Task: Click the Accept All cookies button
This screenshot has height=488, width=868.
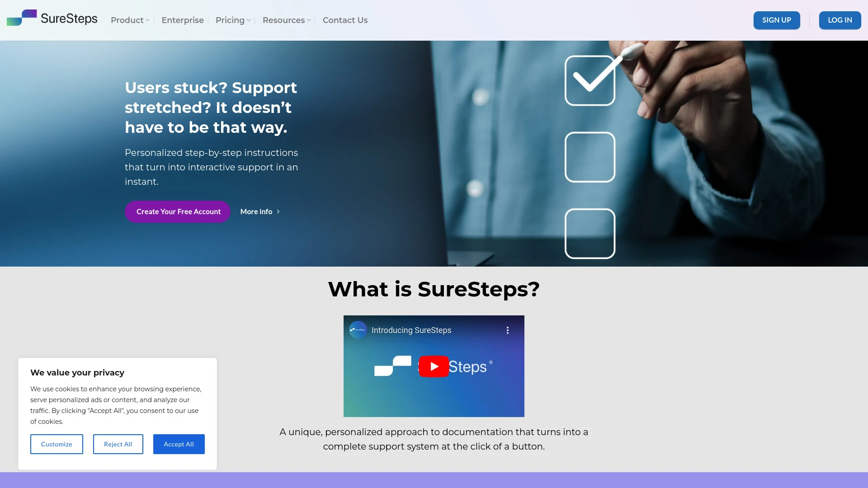Action: (x=178, y=444)
